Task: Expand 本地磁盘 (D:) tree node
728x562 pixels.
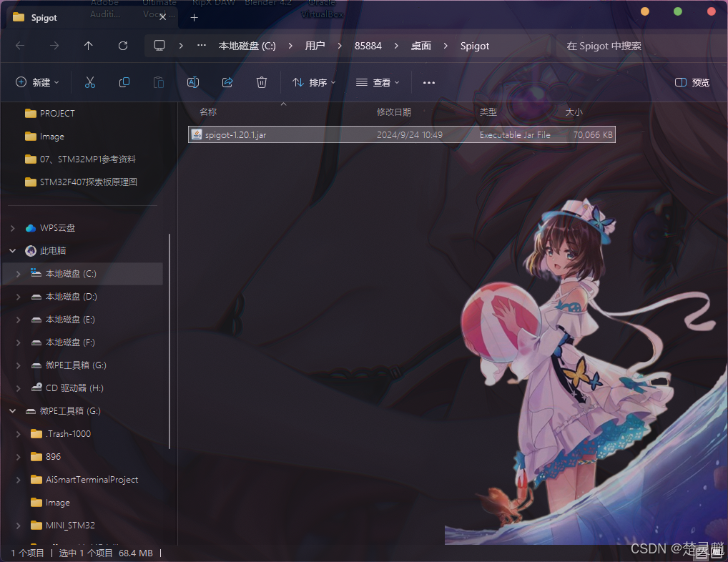Action: [18, 297]
